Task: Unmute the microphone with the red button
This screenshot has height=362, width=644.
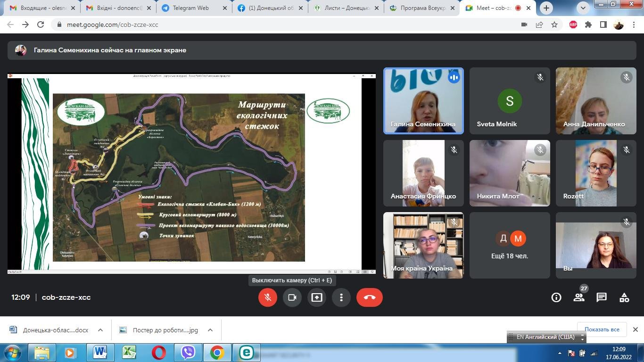Action: pyautogui.click(x=268, y=297)
